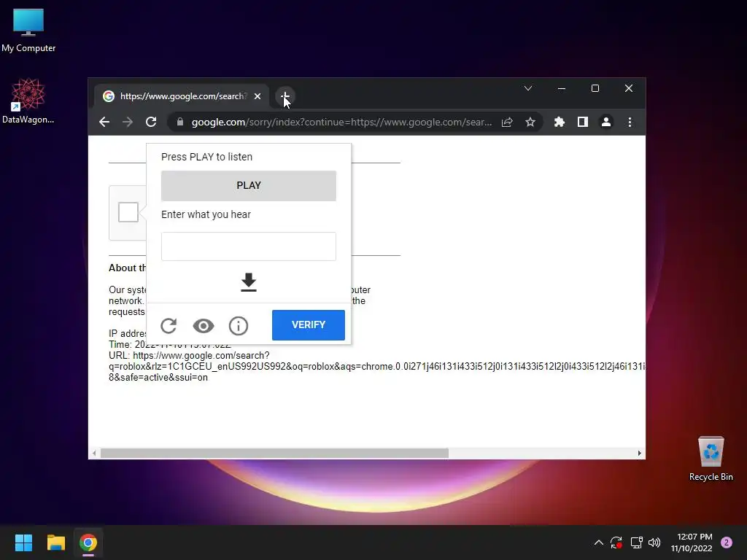Viewport: 747px width, 560px height.
Task: Open network status tray icon
Action: pos(636,542)
